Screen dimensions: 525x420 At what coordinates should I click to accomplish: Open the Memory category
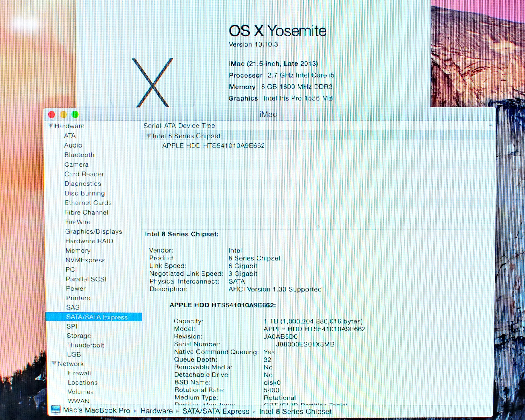coord(78,251)
